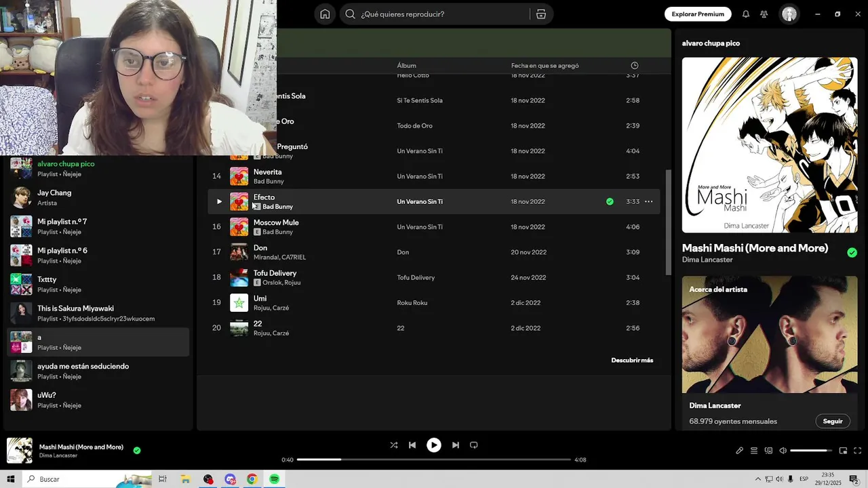
Task: Open more options for Efecto
Action: tap(648, 201)
